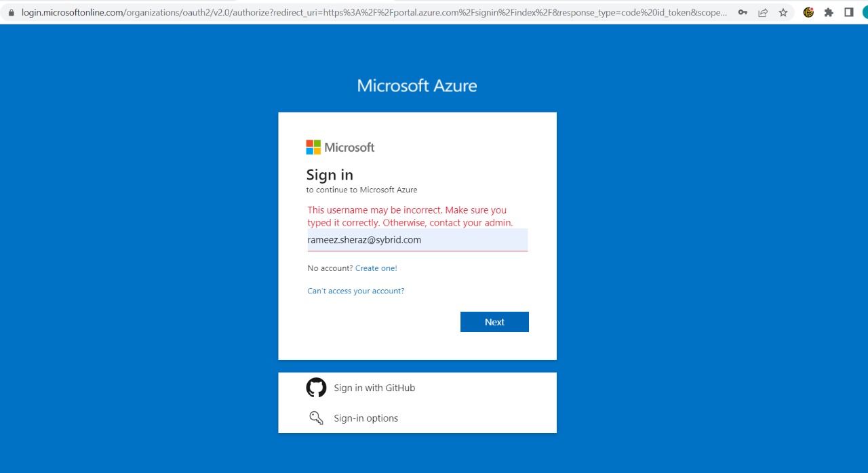Click the browser URL address bar
Image resolution: width=868 pixels, height=473 pixels.
373,12
